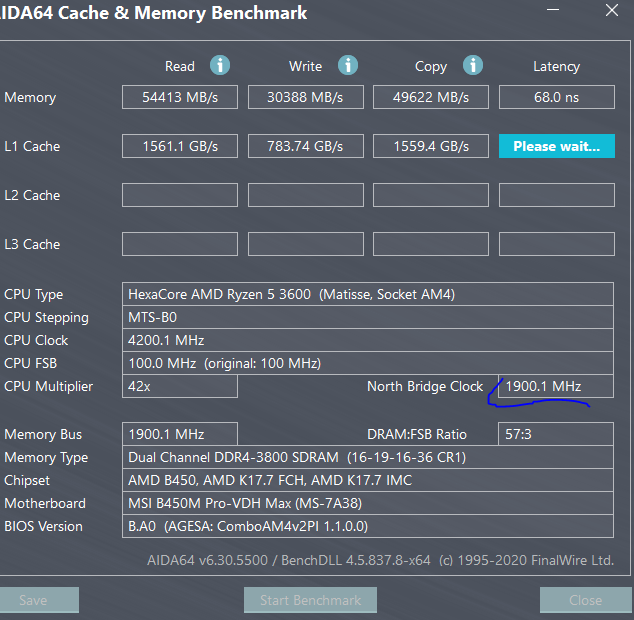Click the L1 Cache row label
The width and height of the screenshot is (634, 620).
[x=32, y=146]
